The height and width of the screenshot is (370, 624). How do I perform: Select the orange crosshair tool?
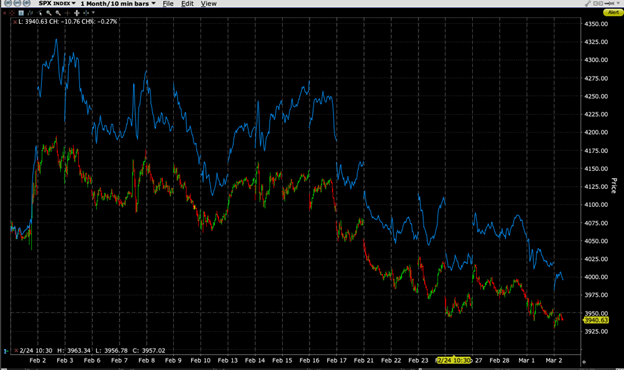67,13
